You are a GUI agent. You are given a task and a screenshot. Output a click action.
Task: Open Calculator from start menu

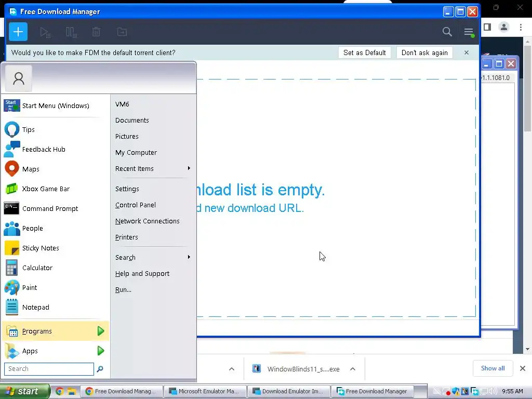(56, 268)
